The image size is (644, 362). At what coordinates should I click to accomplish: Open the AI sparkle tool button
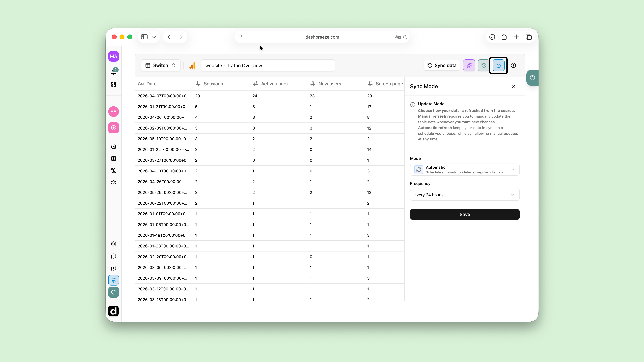[469, 65]
